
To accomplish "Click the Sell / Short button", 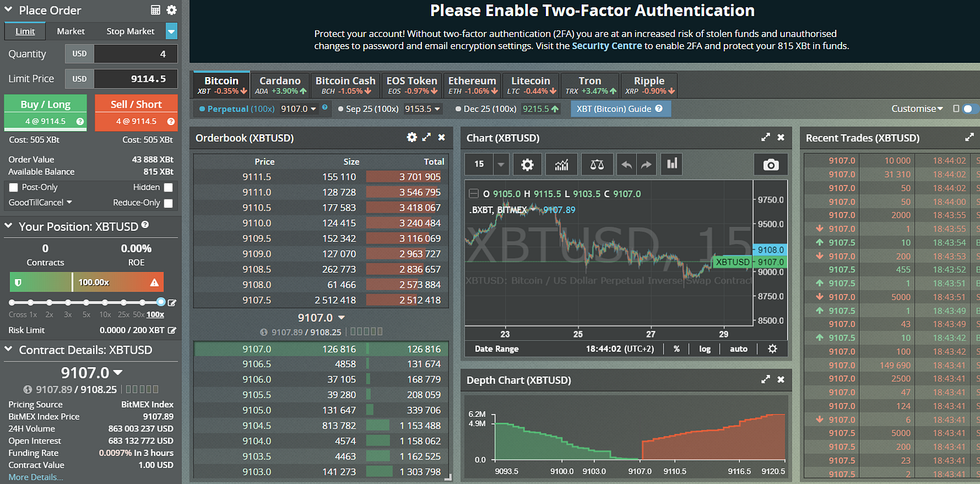I will 136,112.
